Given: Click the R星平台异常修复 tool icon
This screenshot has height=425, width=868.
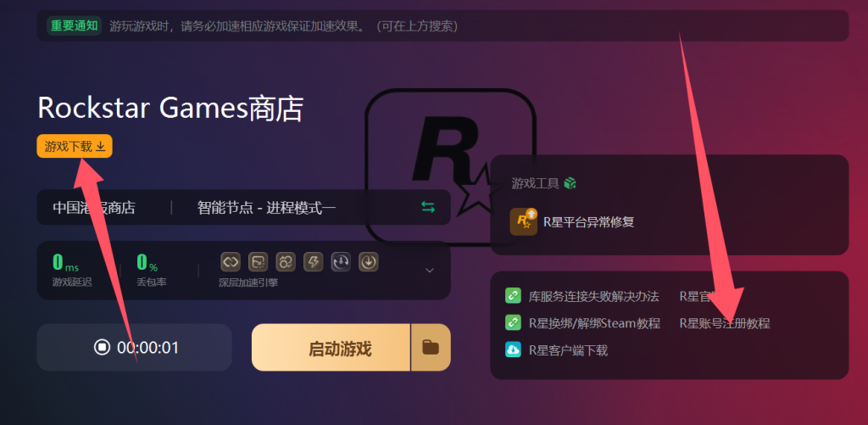Looking at the screenshot, I should click(x=523, y=222).
